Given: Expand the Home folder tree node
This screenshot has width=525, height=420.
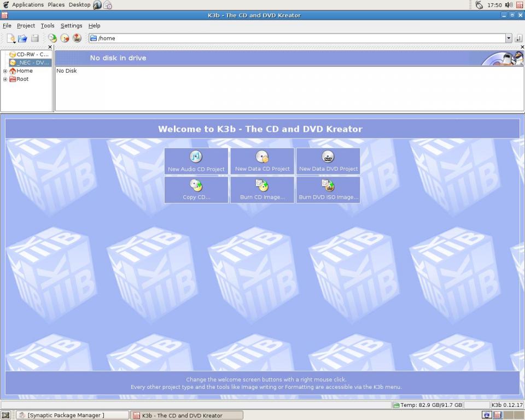Looking at the screenshot, I should click(x=5, y=71).
